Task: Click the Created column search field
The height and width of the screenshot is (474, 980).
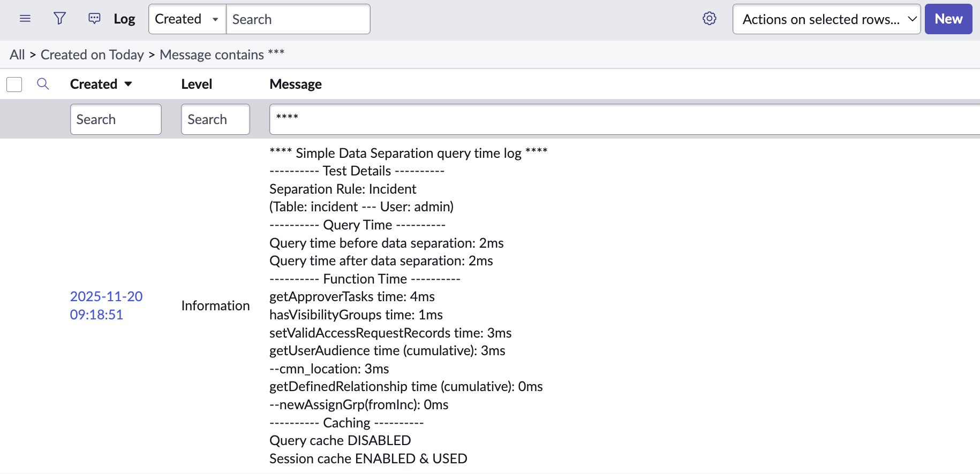Action: point(116,119)
